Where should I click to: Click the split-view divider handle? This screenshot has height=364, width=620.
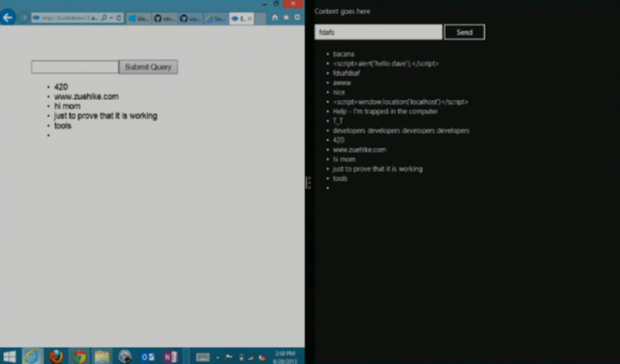(x=308, y=183)
